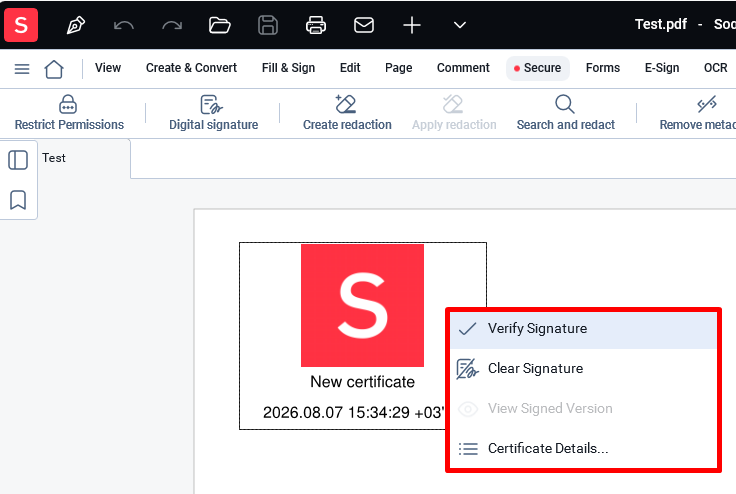The width and height of the screenshot is (736, 494).
Task: Open the Edit tab
Action: [x=350, y=68]
